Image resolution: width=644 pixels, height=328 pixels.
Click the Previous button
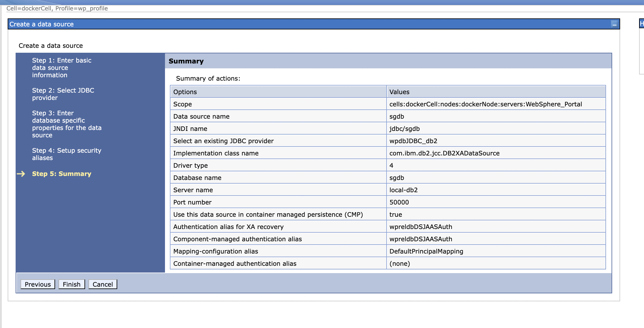click(x=37, y=284)
